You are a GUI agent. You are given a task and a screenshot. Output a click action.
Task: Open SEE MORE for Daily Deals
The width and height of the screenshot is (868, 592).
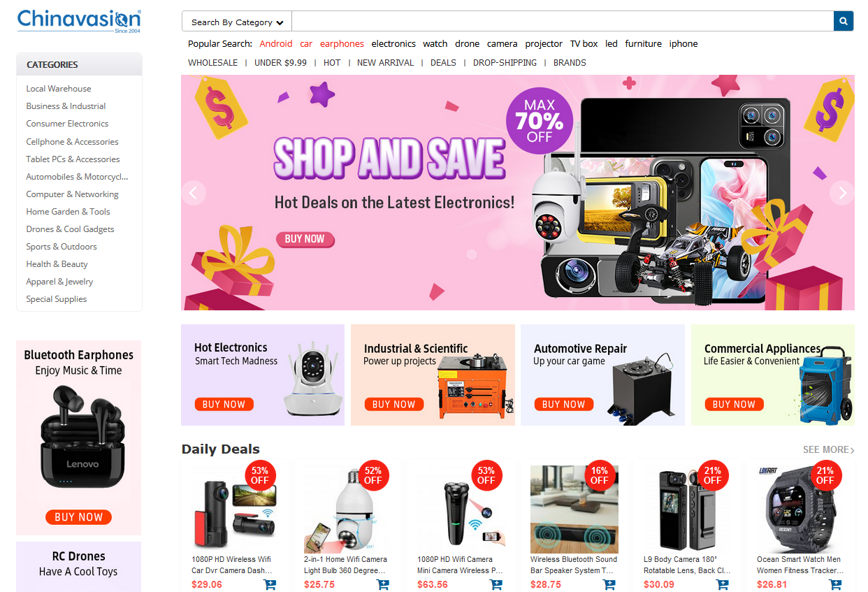[829, 449]
